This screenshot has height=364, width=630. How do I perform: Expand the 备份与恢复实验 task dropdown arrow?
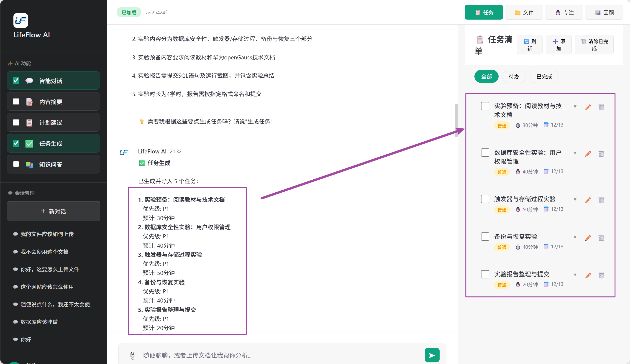[575, 237]
